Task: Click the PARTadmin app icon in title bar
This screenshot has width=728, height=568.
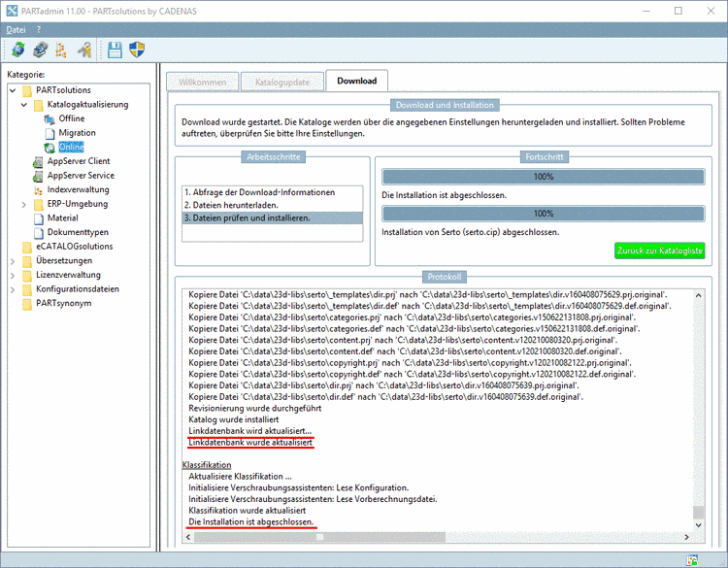Action: click(x=12, y=11)
